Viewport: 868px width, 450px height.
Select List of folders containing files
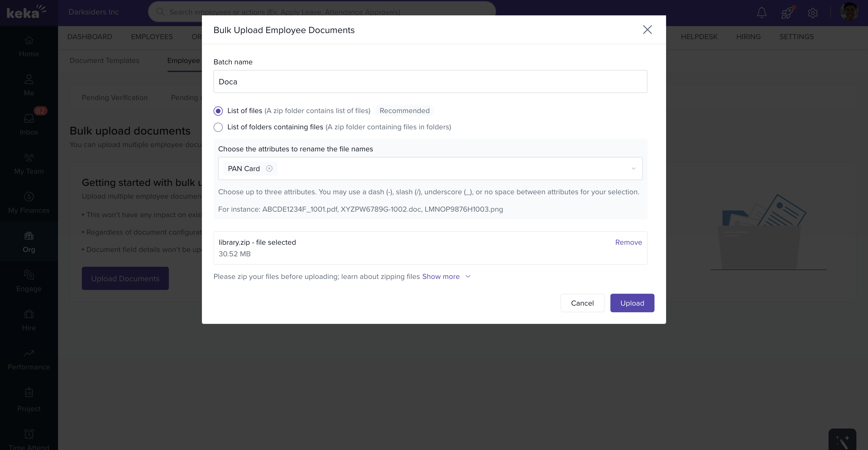click(x=218, y=127)
